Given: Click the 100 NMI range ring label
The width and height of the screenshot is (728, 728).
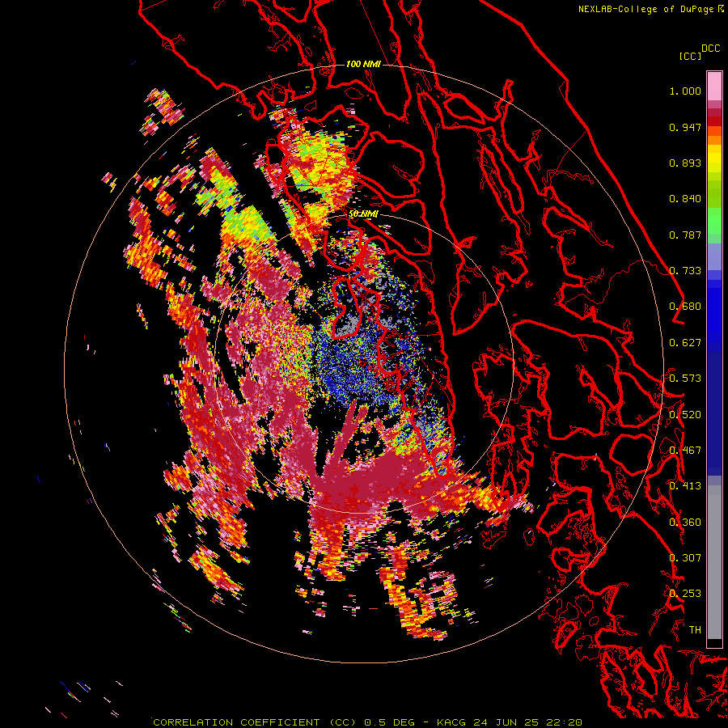Looking at the screenshot, I should (x=363, y=64).
